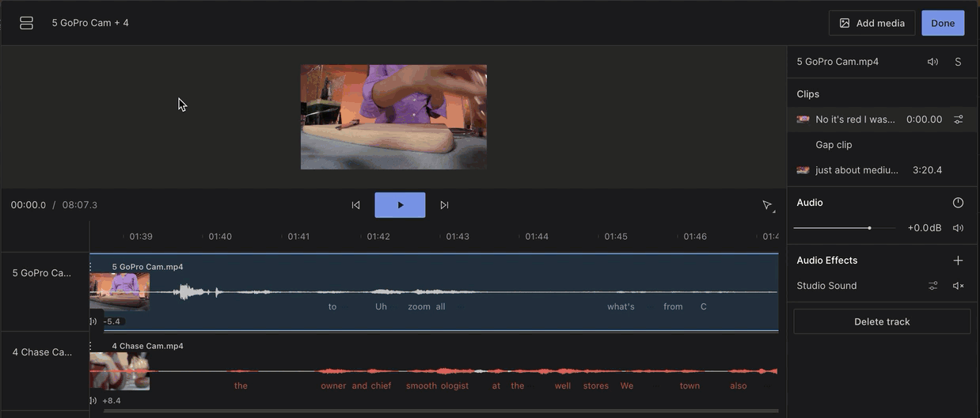Open settings sliders for first clip
Screen dimensions: 980x418
pyautogui.click(x=958, y=120)
